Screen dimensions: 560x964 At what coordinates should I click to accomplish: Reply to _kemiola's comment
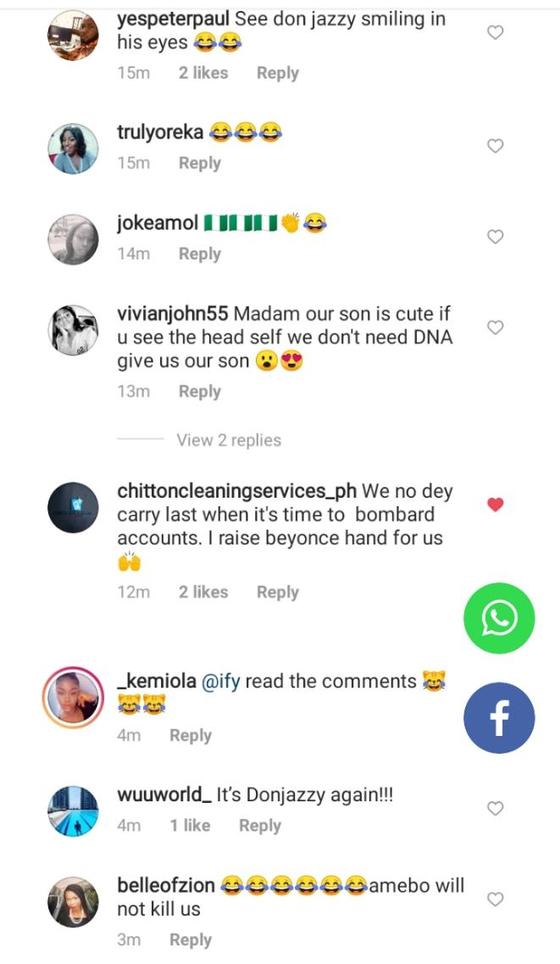pos(190,735)
